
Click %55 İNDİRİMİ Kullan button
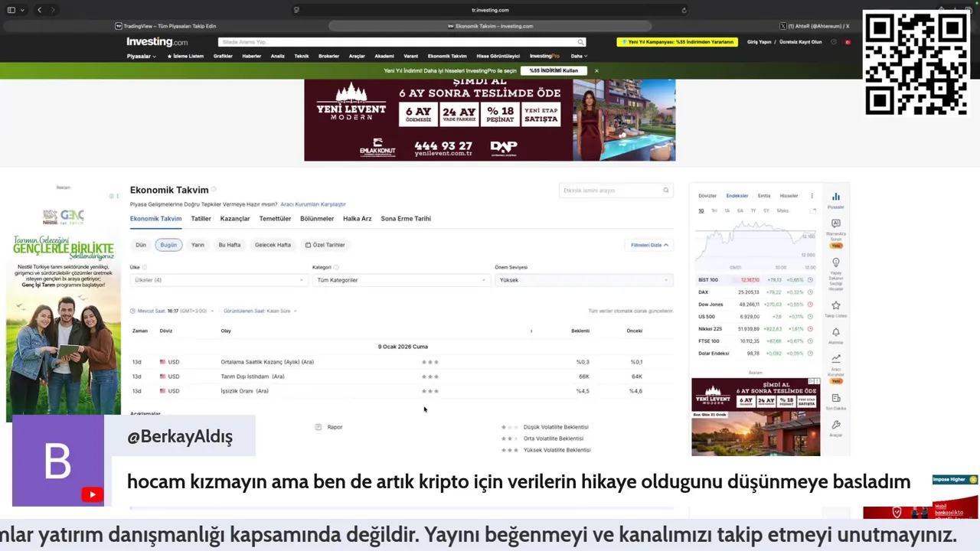point(554,70)
